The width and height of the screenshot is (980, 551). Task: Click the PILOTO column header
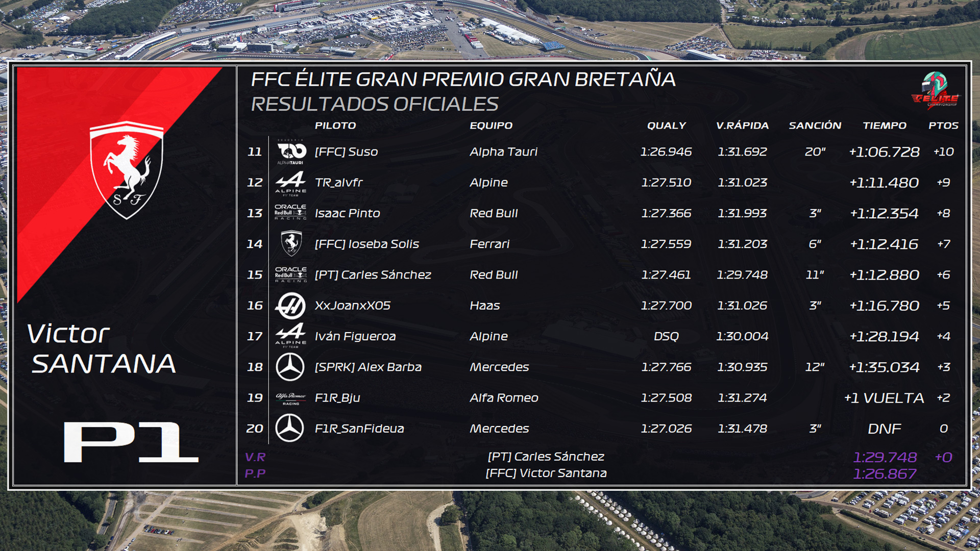(x=335, y=126)
